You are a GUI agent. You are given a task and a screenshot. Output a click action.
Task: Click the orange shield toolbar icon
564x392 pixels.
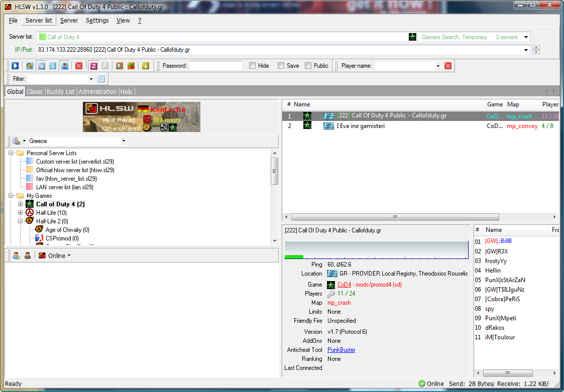pos(120,66)
